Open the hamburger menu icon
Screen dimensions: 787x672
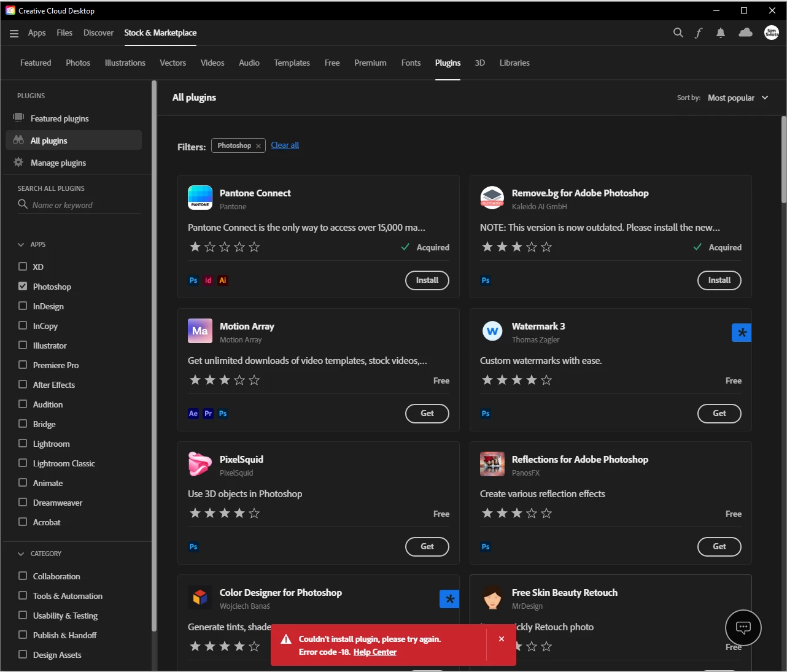[x=14, y=34]
